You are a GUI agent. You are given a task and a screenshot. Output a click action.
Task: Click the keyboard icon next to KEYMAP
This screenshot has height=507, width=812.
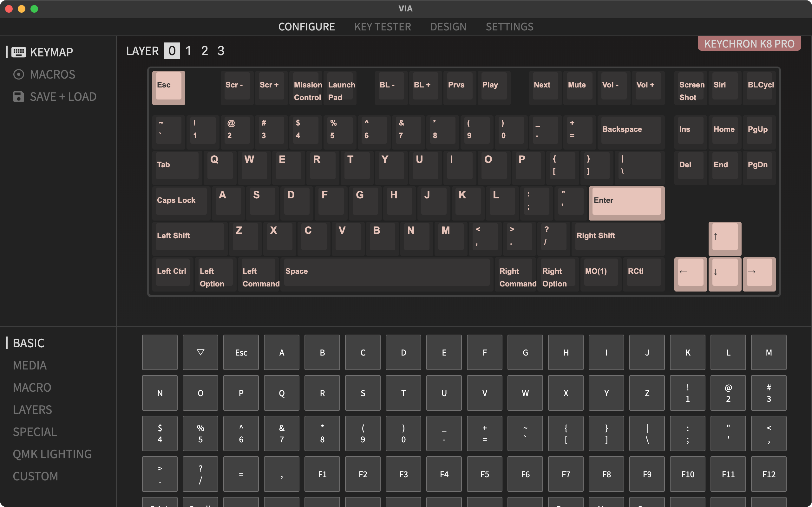[18, 52]
